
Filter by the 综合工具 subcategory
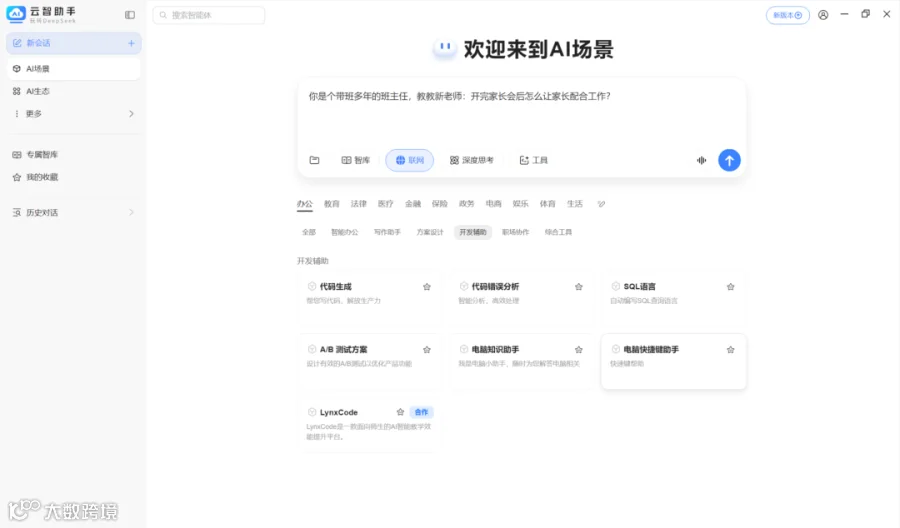click(558, 232)
